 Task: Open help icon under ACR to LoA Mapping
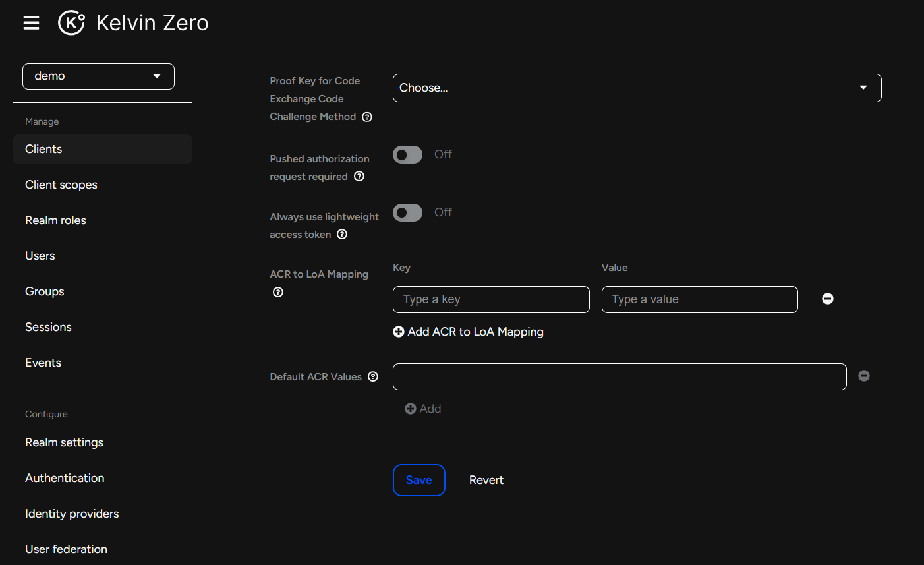[278, 292]
